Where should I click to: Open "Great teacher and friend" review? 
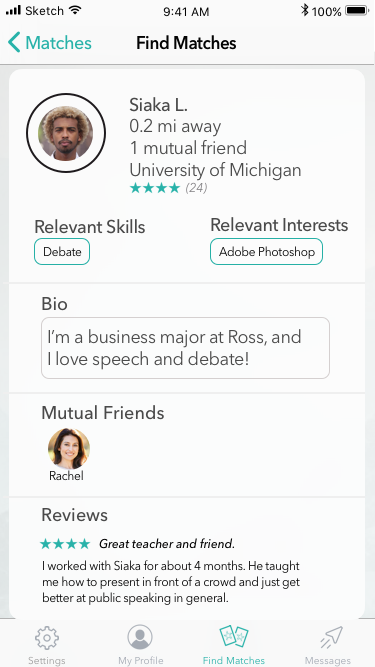(x=167, y=544)
